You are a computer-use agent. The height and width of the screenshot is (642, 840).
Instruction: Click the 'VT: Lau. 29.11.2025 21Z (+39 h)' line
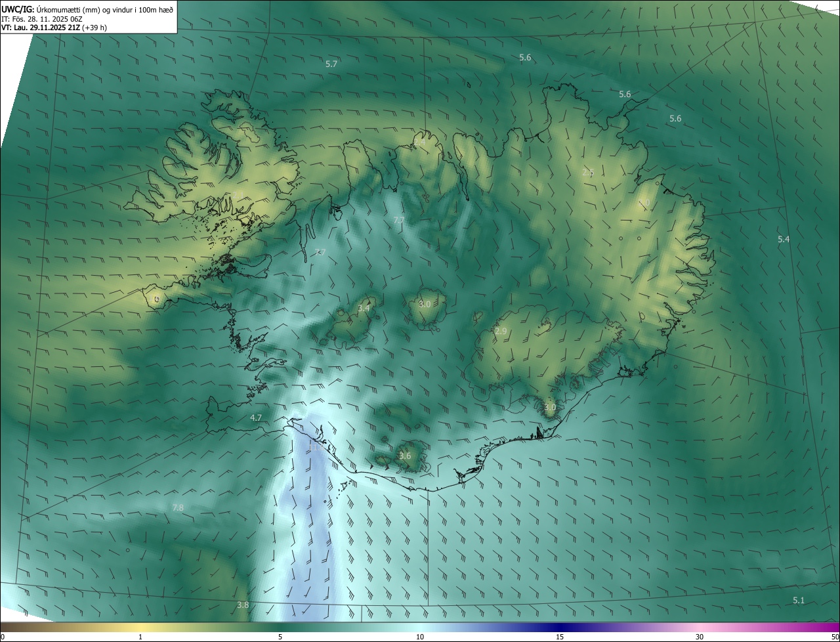point(54,28)
